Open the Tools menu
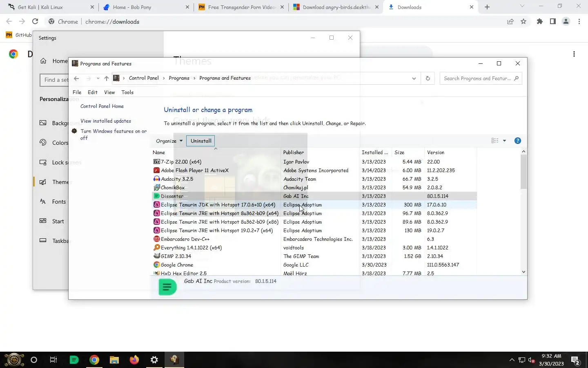Viewport: 588px width, 368px height. pos(127,92)
